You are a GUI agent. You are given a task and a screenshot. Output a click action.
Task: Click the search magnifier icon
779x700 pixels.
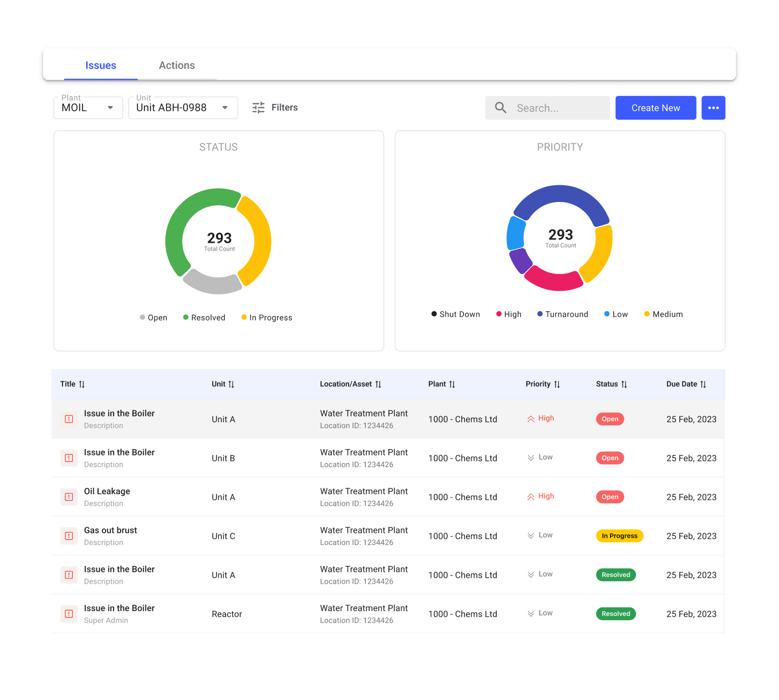point(500,108)
